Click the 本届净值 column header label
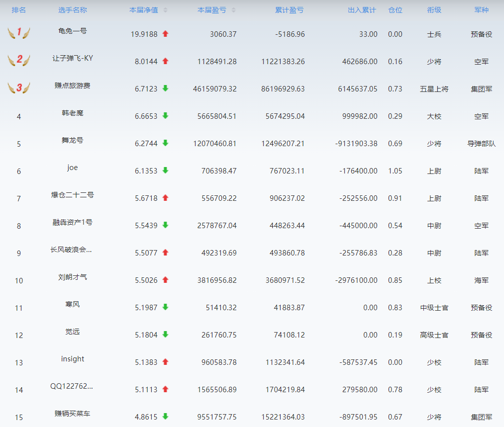 coord(144,10)
